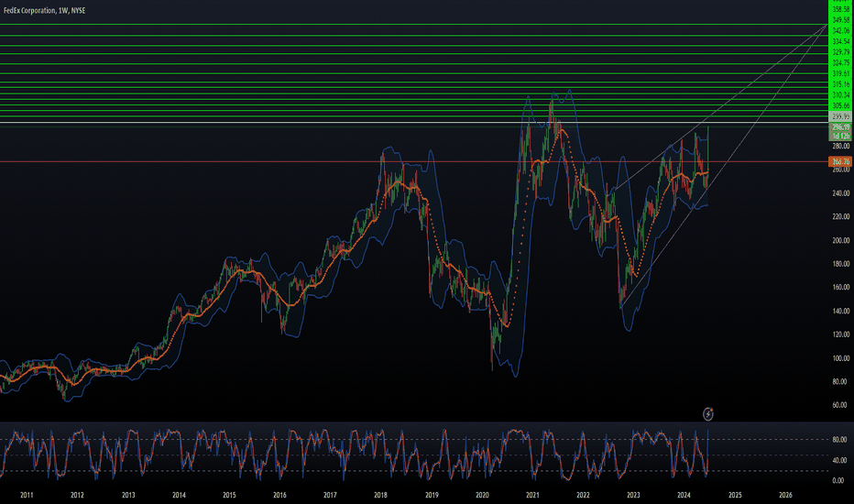854x504 pixels.
Task: Click the 324.75 green price label
Action: (x=841, y=63)
